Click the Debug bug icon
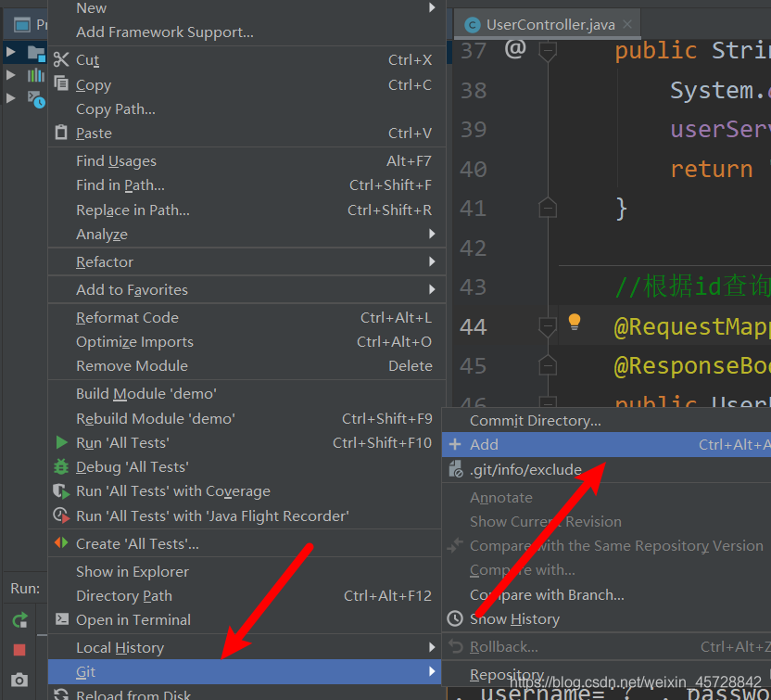771x700 pixels. click(x=61, y=466)
